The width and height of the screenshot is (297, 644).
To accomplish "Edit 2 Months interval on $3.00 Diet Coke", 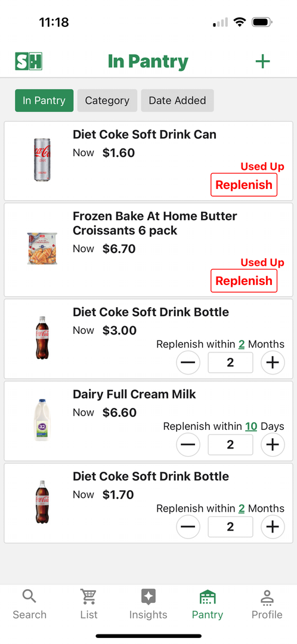I will [242, 344].
